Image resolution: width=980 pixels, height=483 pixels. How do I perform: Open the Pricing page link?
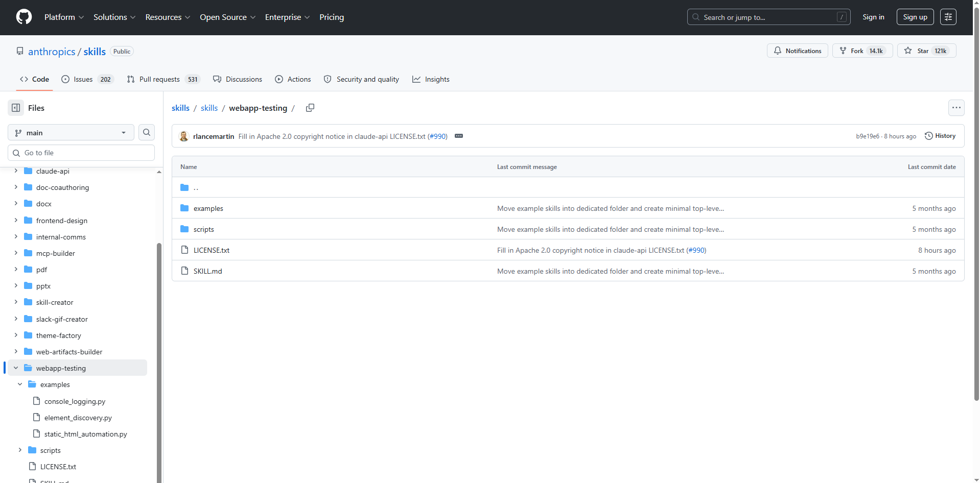pyautogui.click(x=332, y=17)
